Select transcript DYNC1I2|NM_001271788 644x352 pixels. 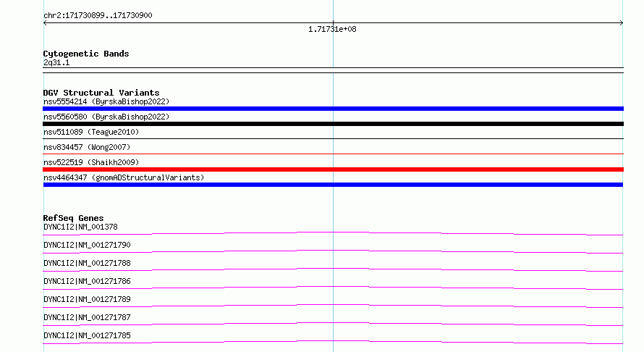pos(87,263)
